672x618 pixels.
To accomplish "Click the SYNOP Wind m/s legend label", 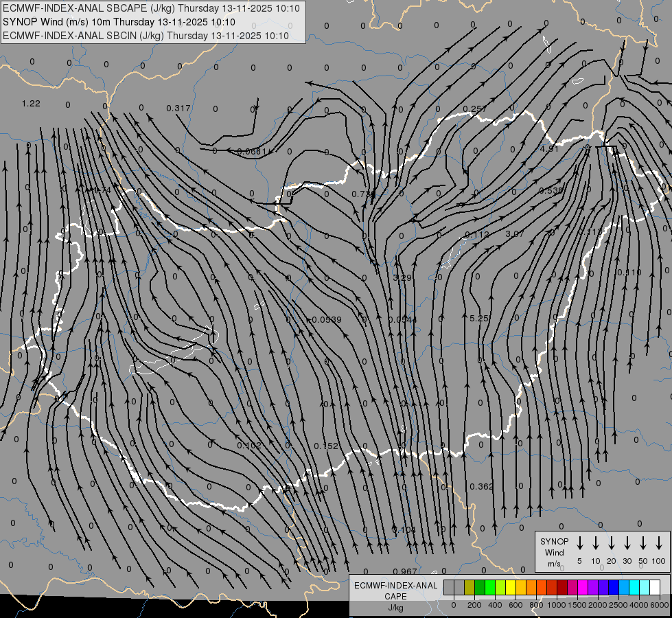I will point(554,552).
